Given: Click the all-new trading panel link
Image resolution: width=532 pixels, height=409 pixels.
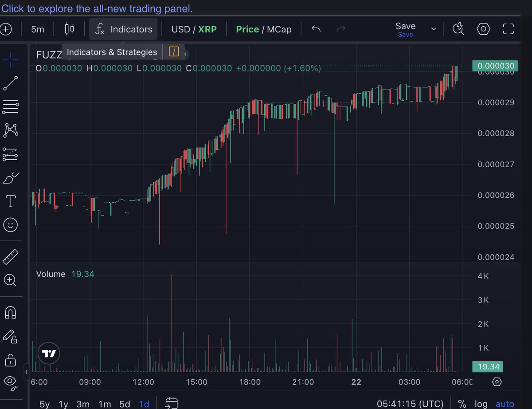Looking at the screenshot, I should click(x=97, y=8).
